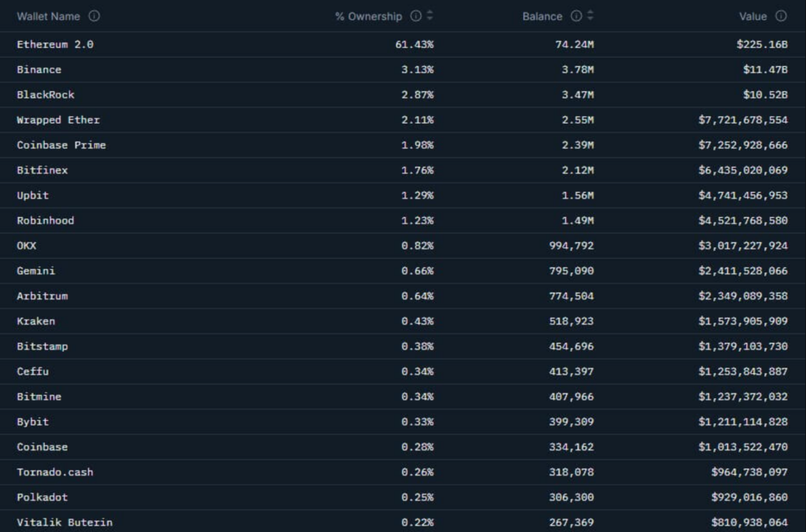Select the Arbitrum wallet row
The width and height of the screenshot is (806, 532).
pos(43,296)
